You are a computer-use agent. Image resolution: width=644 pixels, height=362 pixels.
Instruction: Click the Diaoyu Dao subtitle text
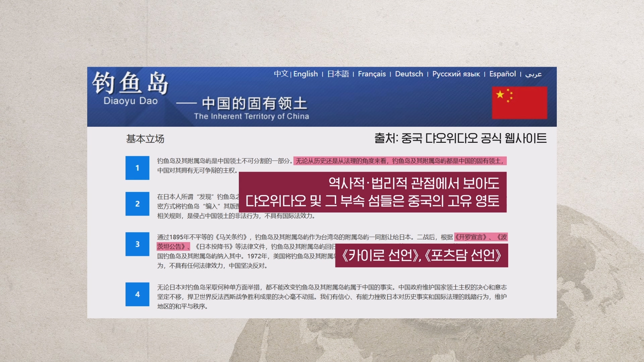click(x=130, y=101)
